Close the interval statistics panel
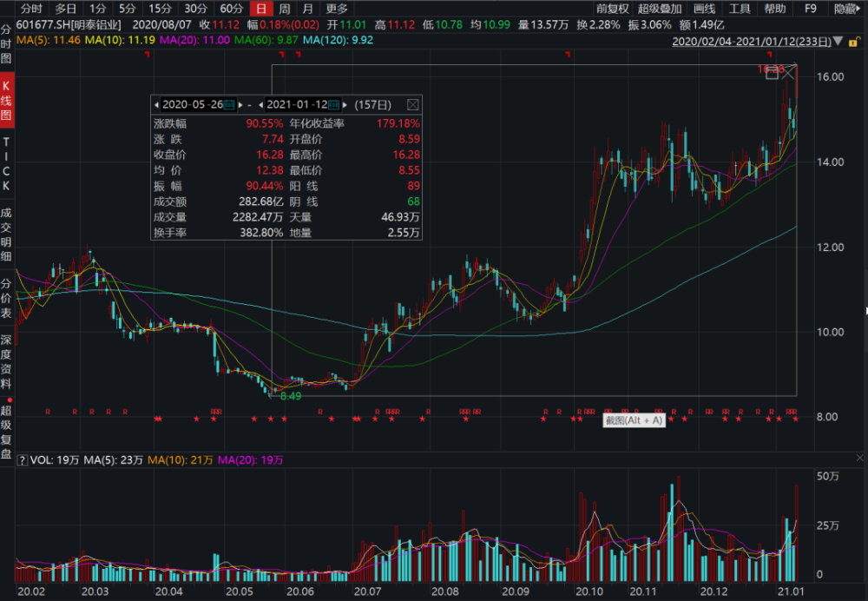This screenshot has height=601, width=868. (413, 105)
